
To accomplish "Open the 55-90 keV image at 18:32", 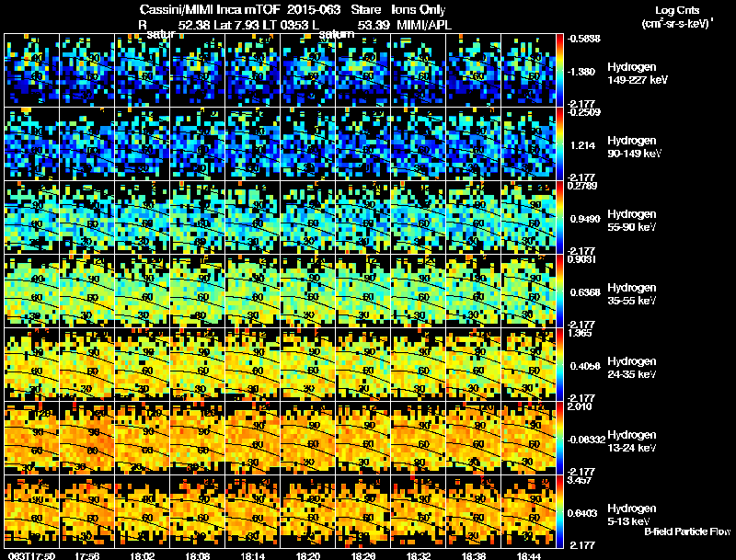I will 419,218.
